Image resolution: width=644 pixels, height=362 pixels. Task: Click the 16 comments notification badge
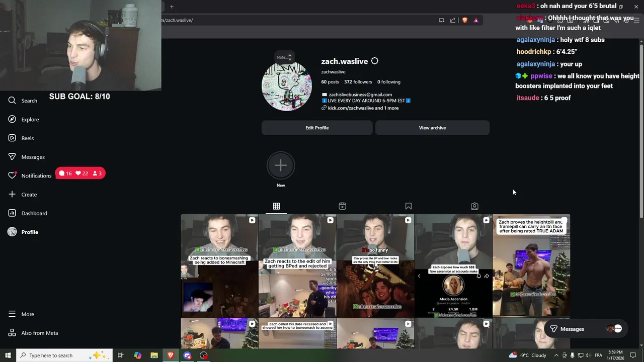click(x=65, y=173)
